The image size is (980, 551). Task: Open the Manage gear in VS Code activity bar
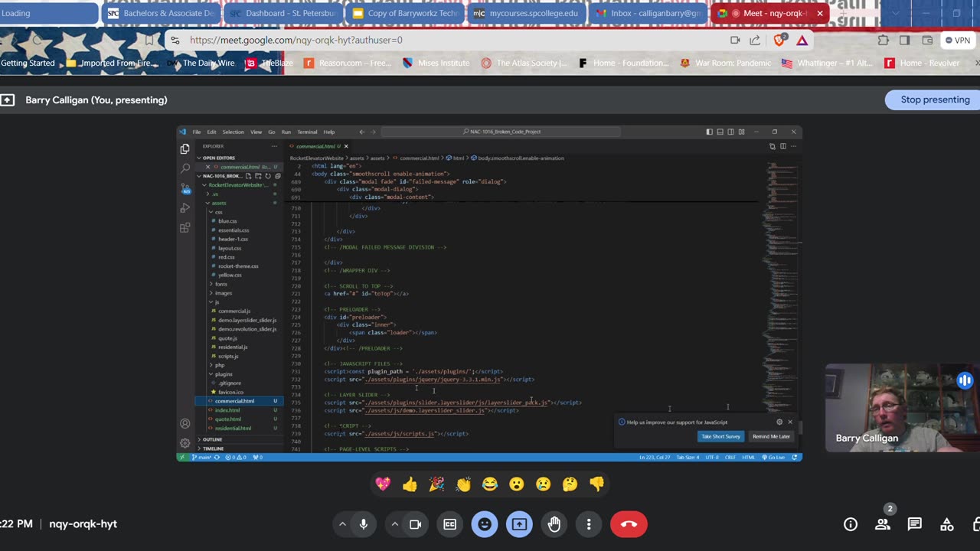coord(185,442)
